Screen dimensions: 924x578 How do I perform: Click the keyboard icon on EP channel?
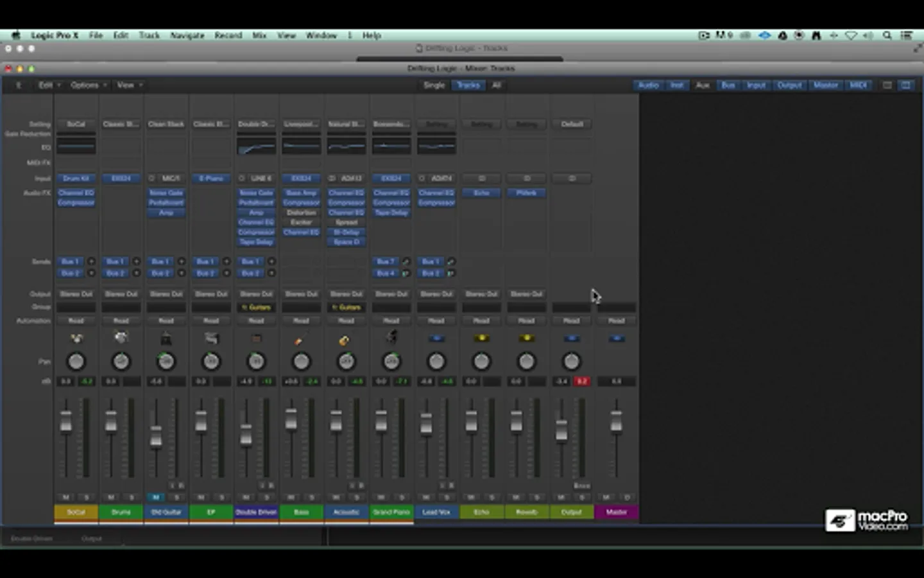[x=211, y=338]
